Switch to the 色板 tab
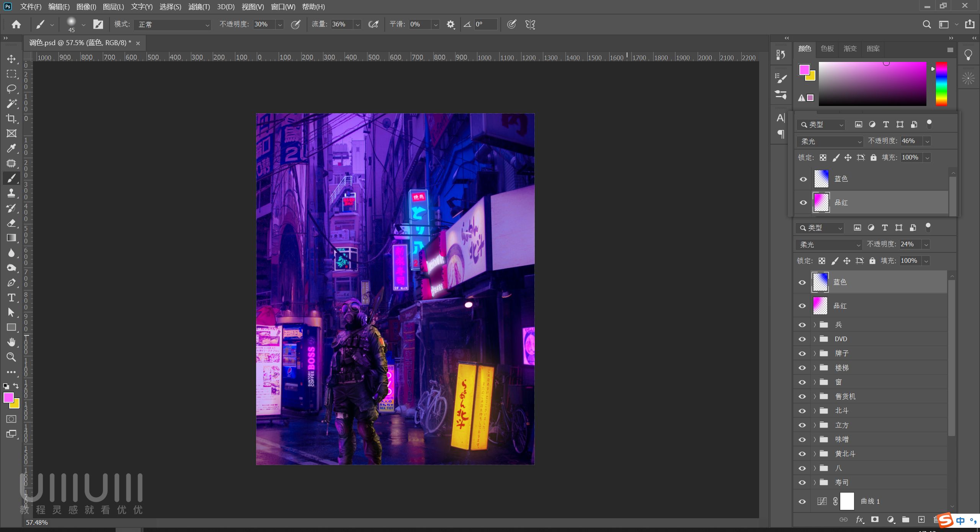This screenshot has width=980, height=532. (827, 49)
